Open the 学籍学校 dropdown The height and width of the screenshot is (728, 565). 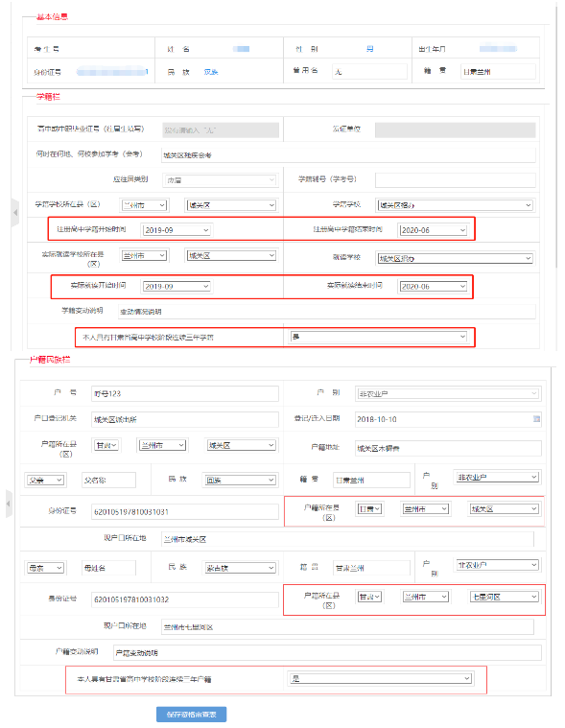(x=455, y=204)
